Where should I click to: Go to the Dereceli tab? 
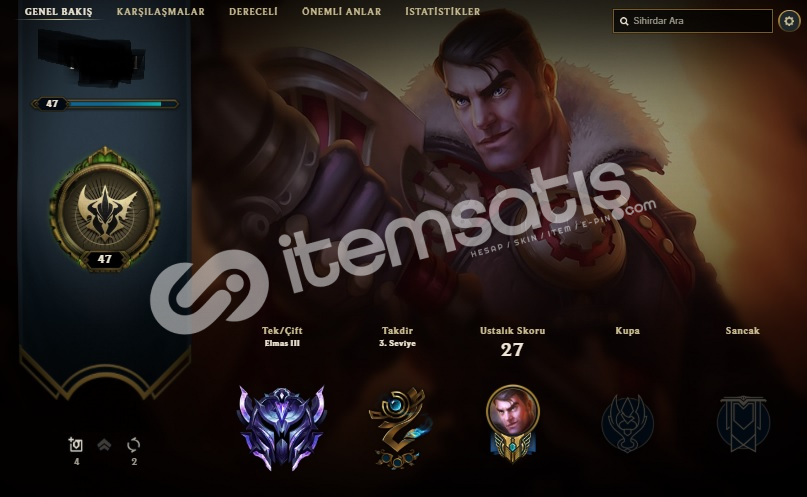tap(253, 11)
